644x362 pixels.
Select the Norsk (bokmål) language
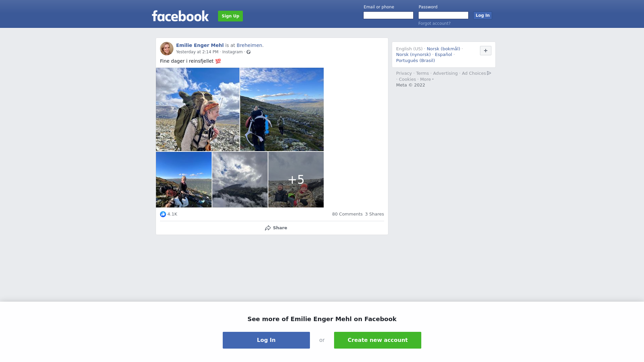click(x=443, y=49)
